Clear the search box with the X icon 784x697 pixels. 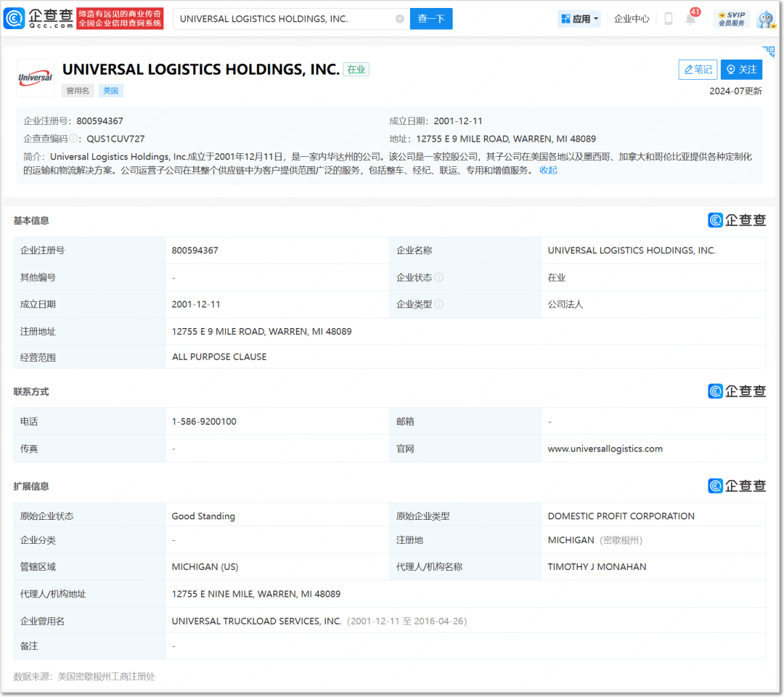(399, 19)
